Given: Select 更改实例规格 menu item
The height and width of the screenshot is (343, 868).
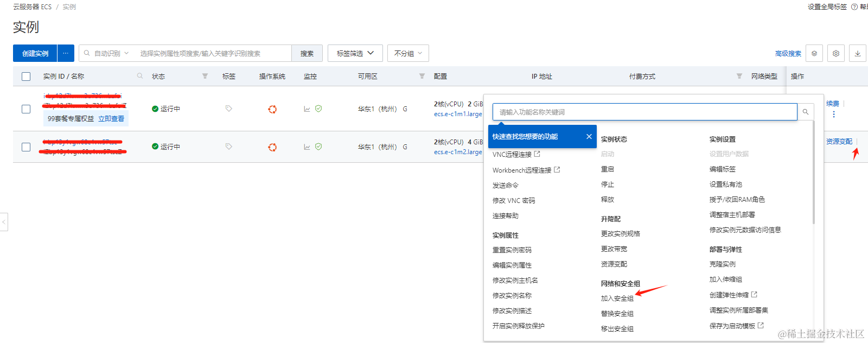Looking at the screenshot, I should [x=621, y=234].
